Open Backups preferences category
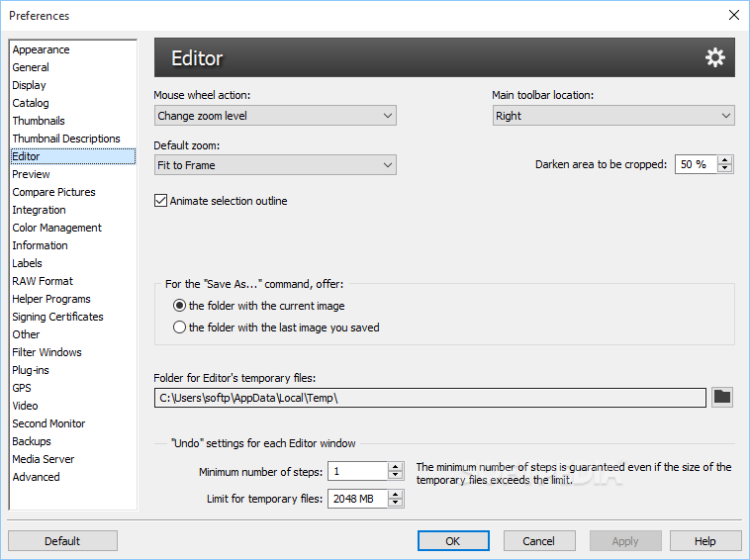 (32, 441)
